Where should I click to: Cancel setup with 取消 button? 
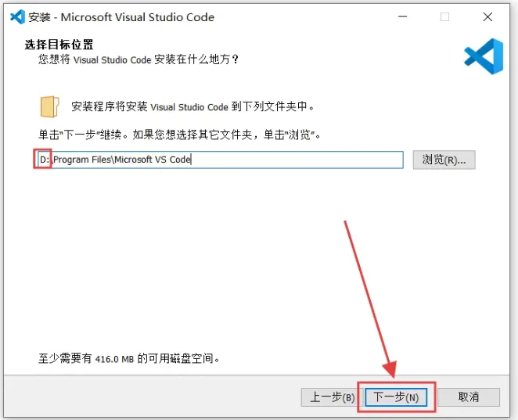(469, 397)
